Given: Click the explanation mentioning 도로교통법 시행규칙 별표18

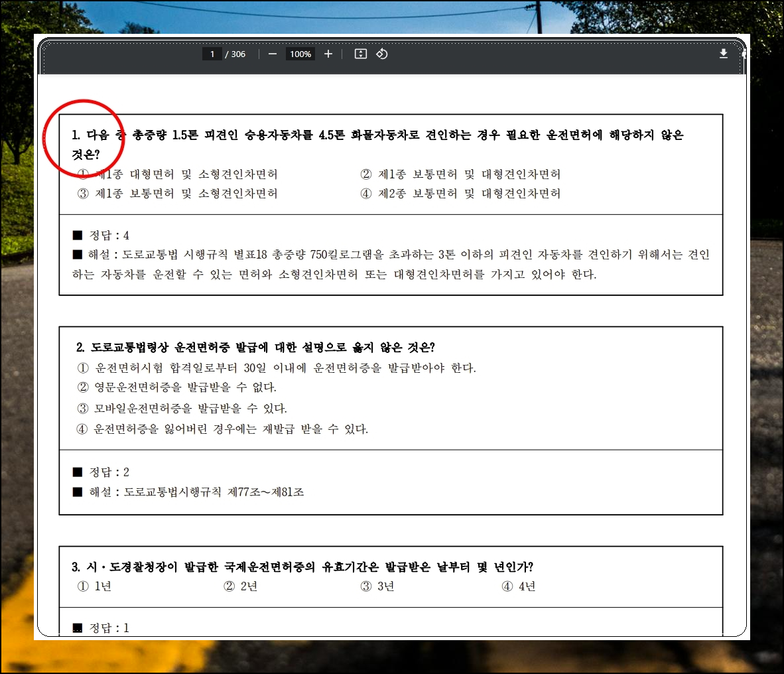Looking at the screenshot, I should [x=391, y=265].
